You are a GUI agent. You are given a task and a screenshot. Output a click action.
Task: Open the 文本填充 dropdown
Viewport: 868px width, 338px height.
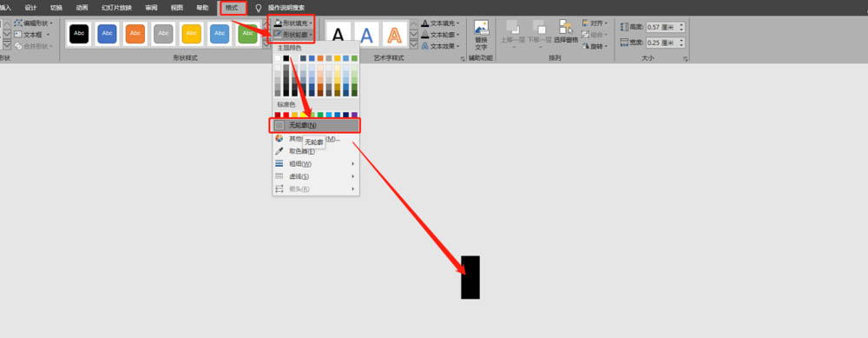click(440, 23)
